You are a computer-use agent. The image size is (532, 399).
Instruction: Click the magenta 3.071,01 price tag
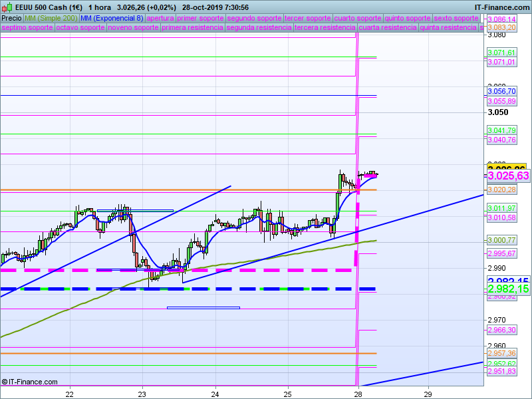[502, 62]
